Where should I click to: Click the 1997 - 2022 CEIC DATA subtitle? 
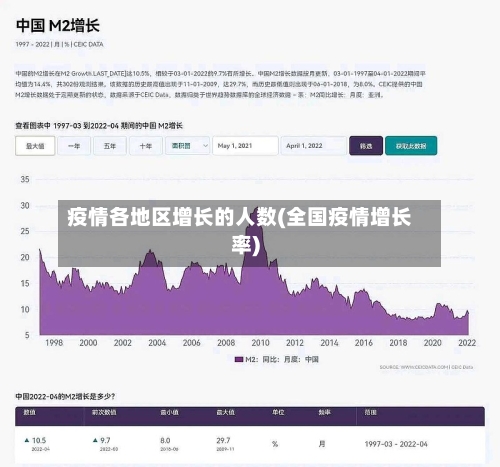(x=59, y=44)
